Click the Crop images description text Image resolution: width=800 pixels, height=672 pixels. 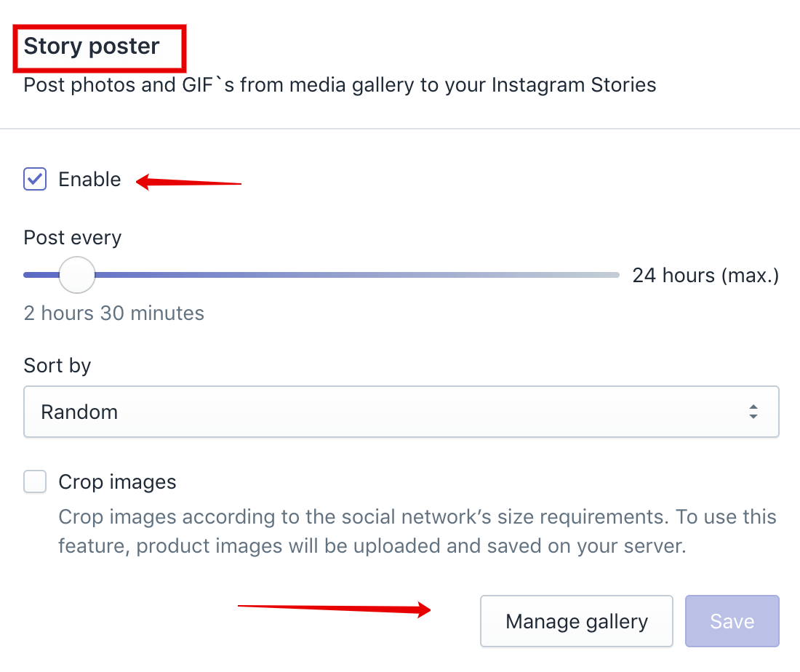(x=417, y=531)
